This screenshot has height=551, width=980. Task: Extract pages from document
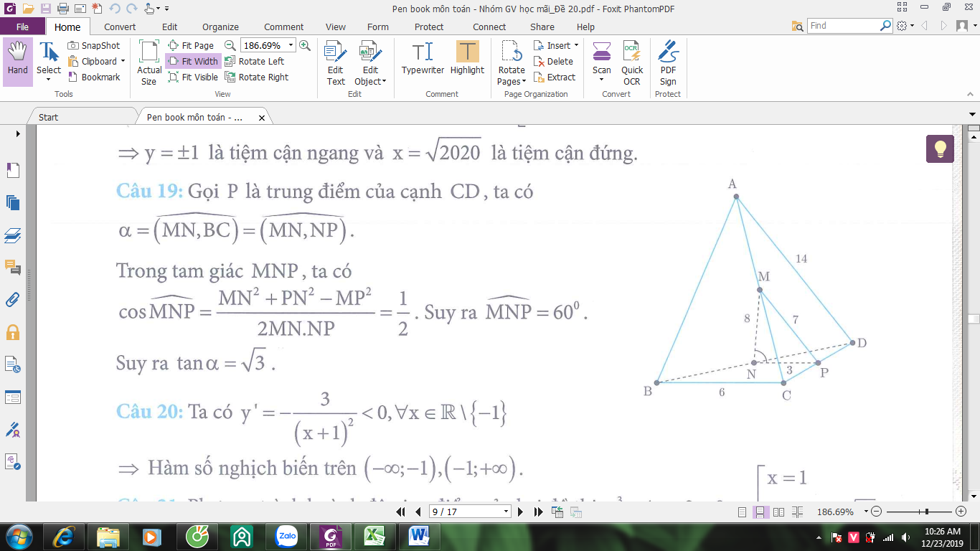555,77
